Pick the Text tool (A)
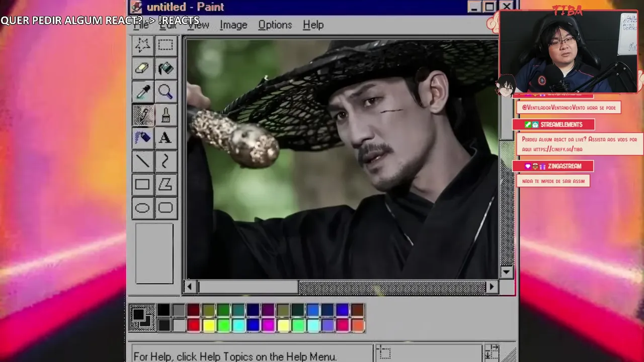 (x=166, y=138)
